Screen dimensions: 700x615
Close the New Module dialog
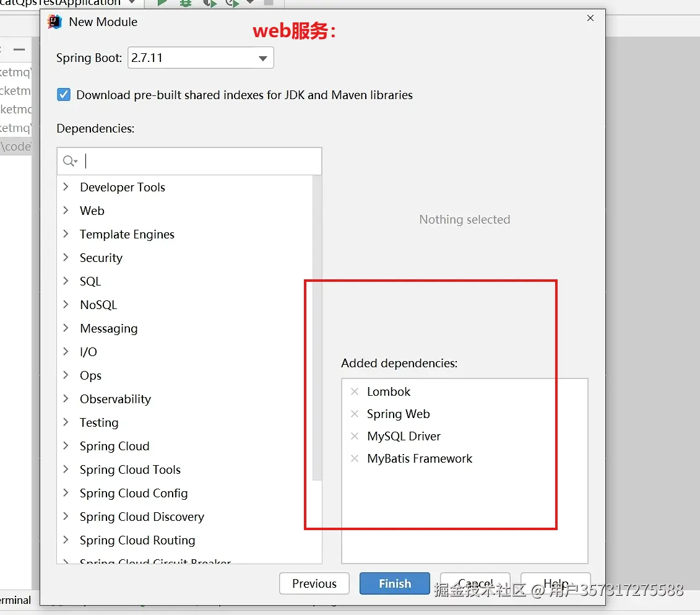point(590,18)
